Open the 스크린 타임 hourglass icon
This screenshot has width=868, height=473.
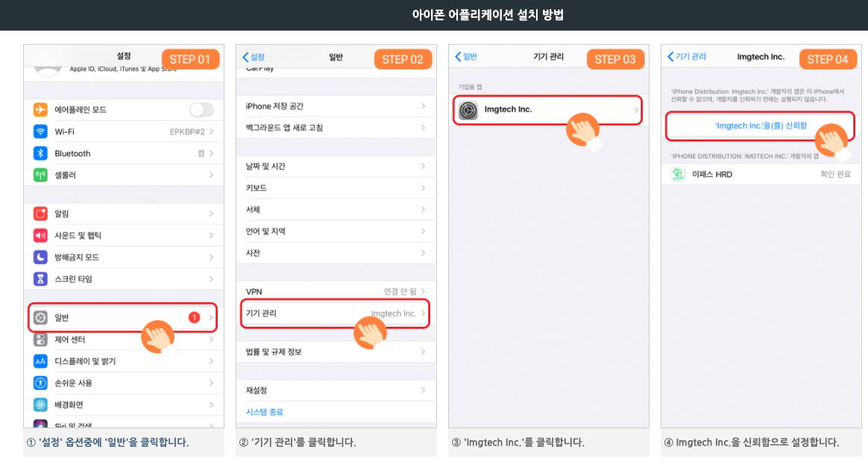40,279
